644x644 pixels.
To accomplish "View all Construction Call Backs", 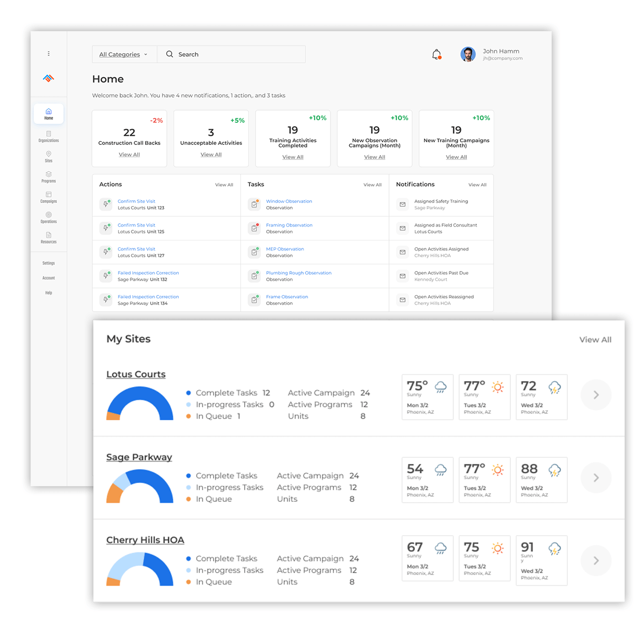I will [x=129, y=155].
